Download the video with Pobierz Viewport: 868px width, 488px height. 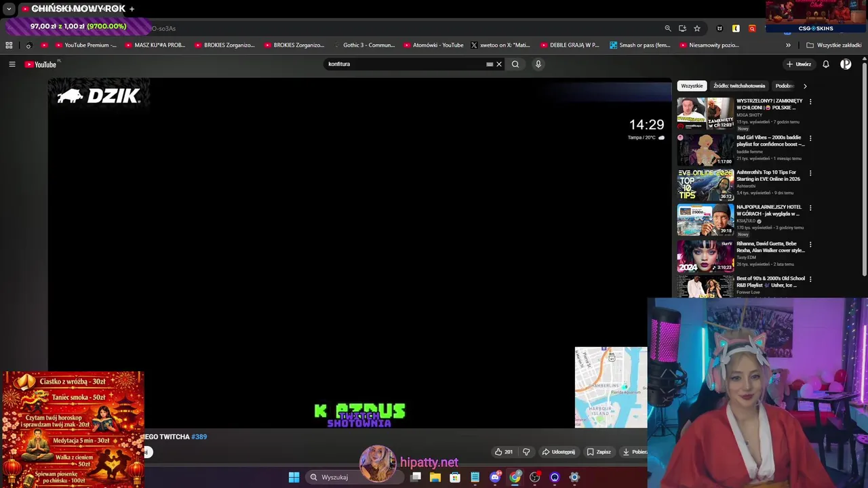click(x=634, y=452)
